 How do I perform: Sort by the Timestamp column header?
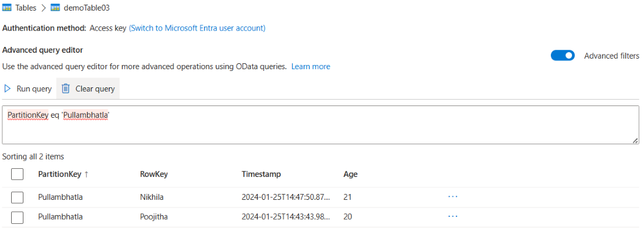pos(261,174)
